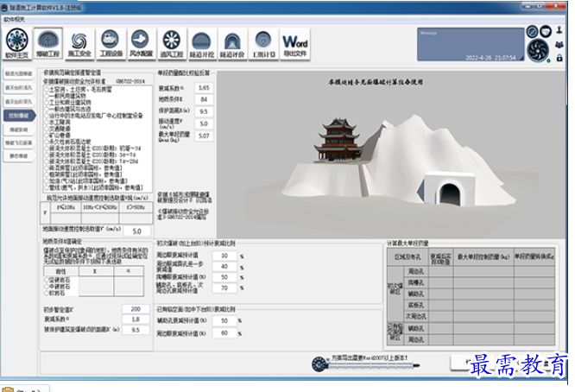Click the 振动速度V field showing 5.0
Image resolution: width=575 pixels, height=392 pixels.
(x=204, y=124)
